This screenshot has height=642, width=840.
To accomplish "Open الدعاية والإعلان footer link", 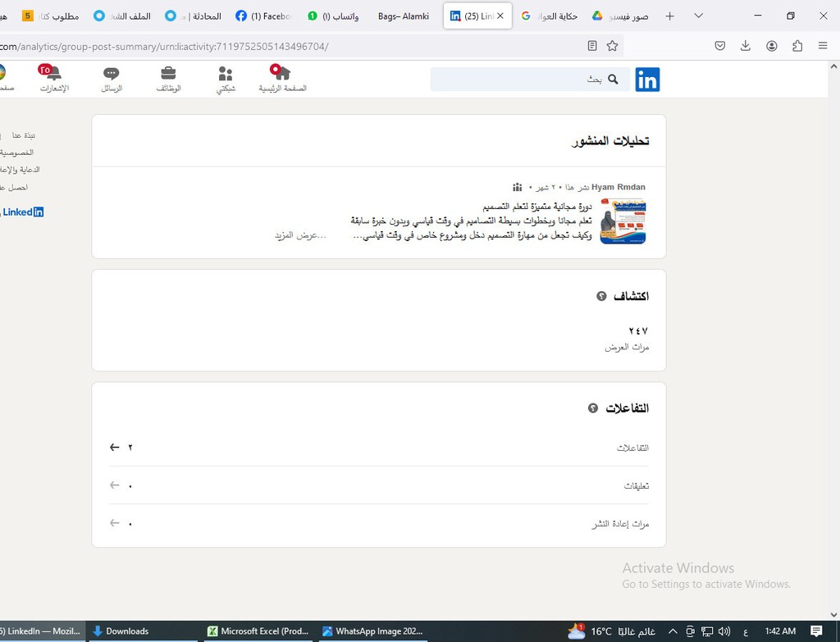I will (x=20, y=170).
